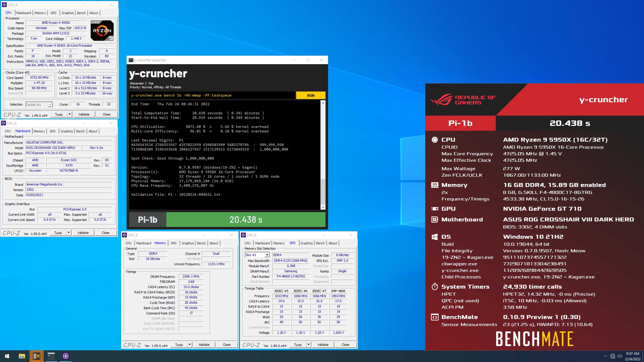Click the Ryzen 9 logo in CPU-Z
The image size is (644, 362).
click(x=102, y=31)
